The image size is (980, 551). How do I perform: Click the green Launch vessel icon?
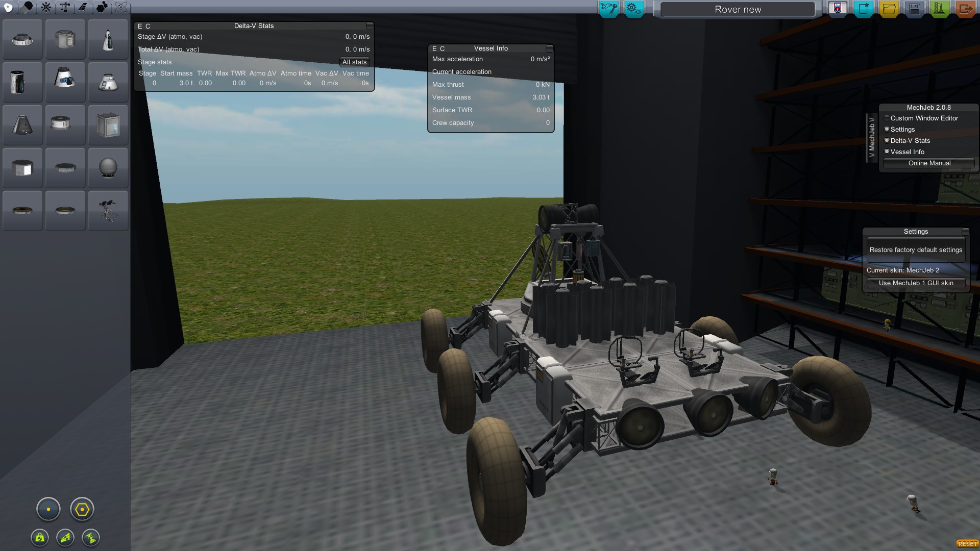click(x=940, y=9)
